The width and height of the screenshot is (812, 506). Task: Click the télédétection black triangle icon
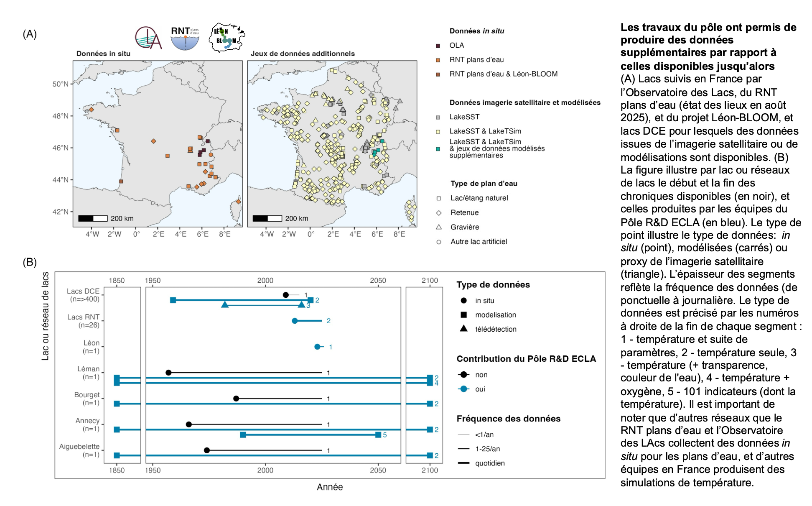pyautogui.click(x=463, y=329)
